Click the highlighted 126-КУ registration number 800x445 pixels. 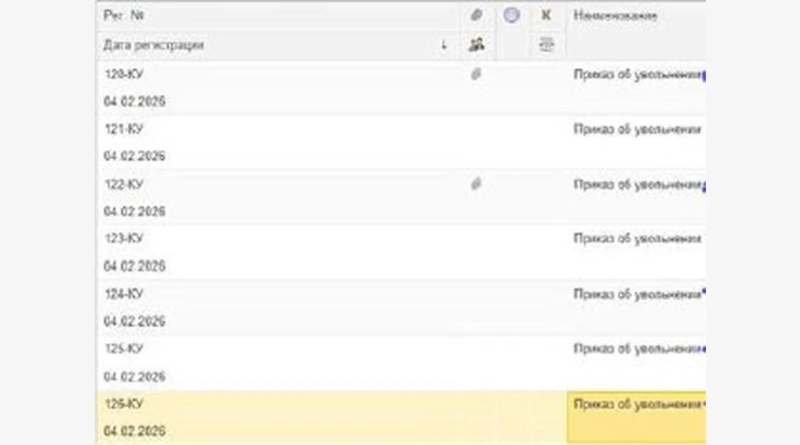[x=124, y=404]
